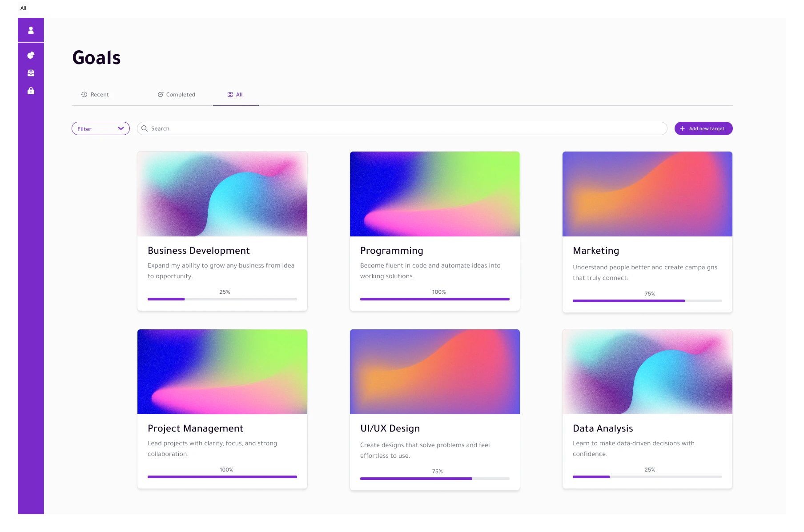
Task: Click the lock icon in sidebar
Action: tap(31, 91)
